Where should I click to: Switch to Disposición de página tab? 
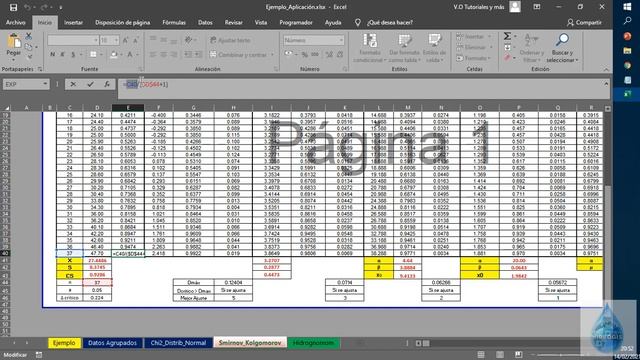click(122, 22)
